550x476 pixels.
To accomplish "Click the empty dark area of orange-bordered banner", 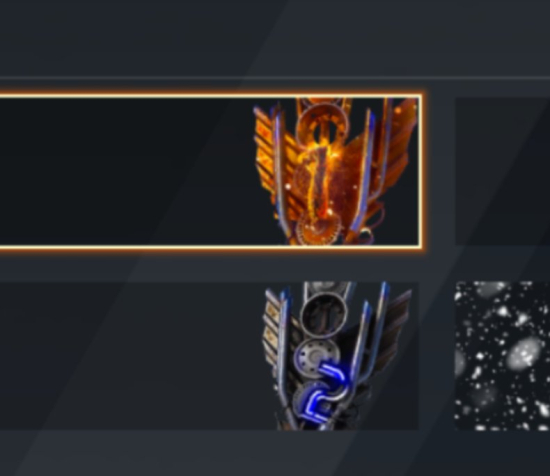I will [x=126, y=172].
